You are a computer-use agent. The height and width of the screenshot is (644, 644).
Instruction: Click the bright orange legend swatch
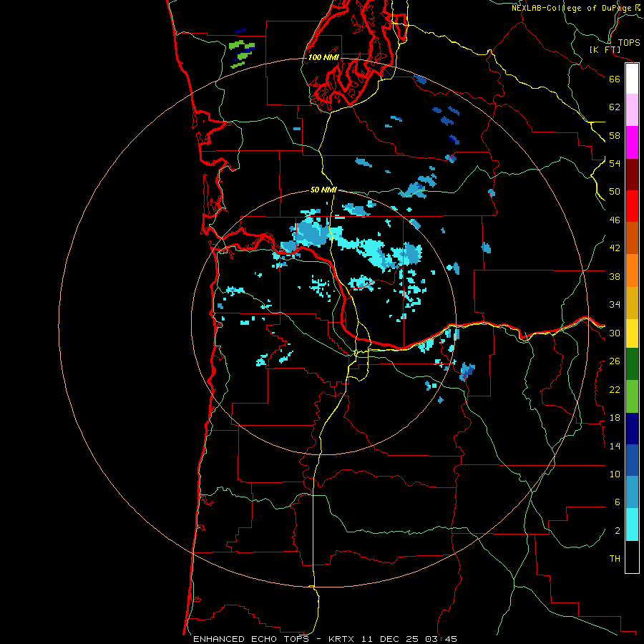pos(632,270)
